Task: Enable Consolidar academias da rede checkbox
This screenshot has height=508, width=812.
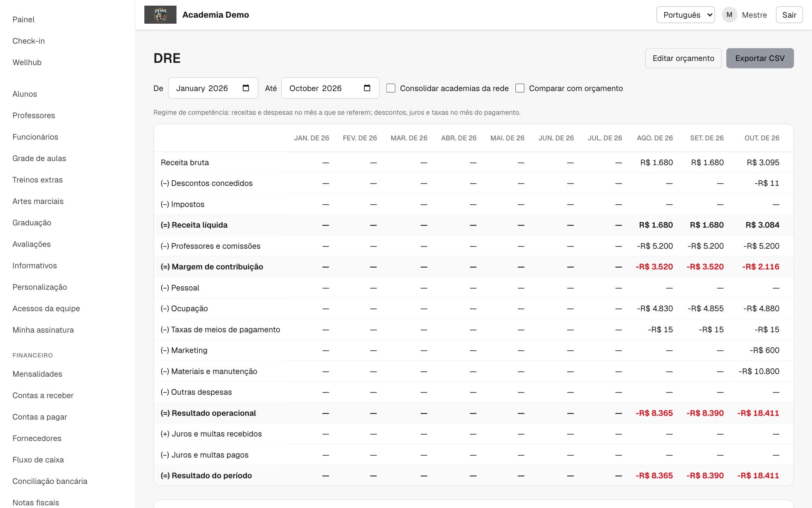Action: click(x=391, y=88)
